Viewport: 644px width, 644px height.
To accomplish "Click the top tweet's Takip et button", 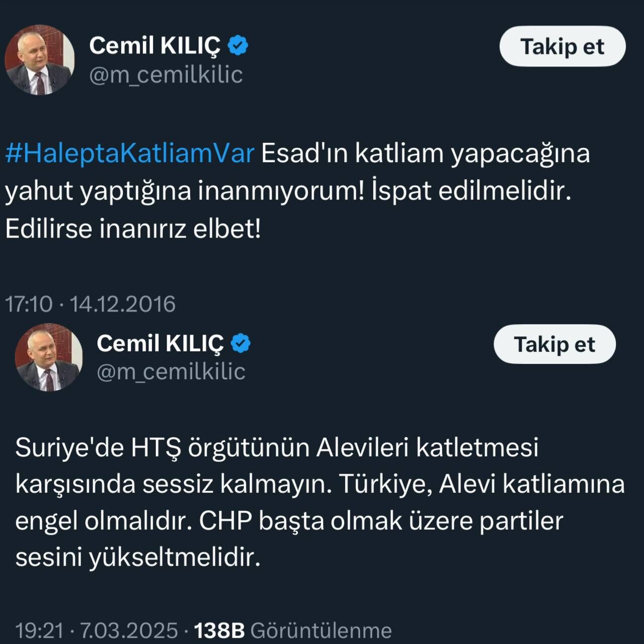I will (562, 46).
